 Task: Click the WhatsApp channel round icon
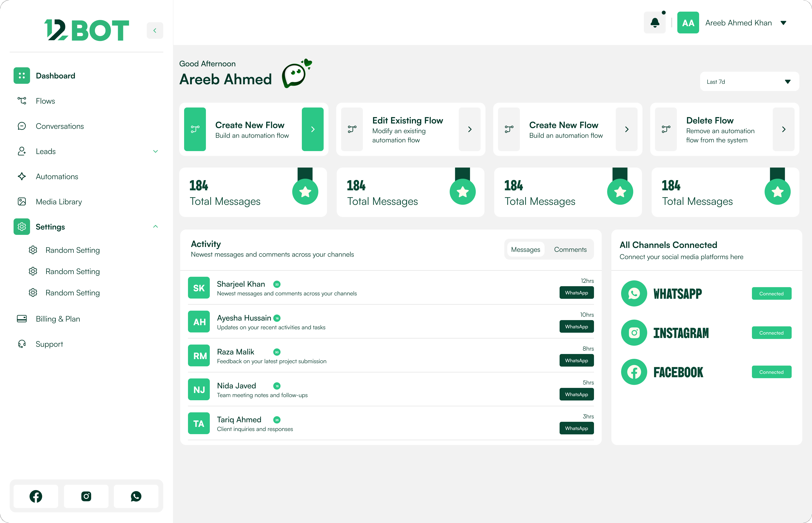pyautogui.click(x=634, y=293)
